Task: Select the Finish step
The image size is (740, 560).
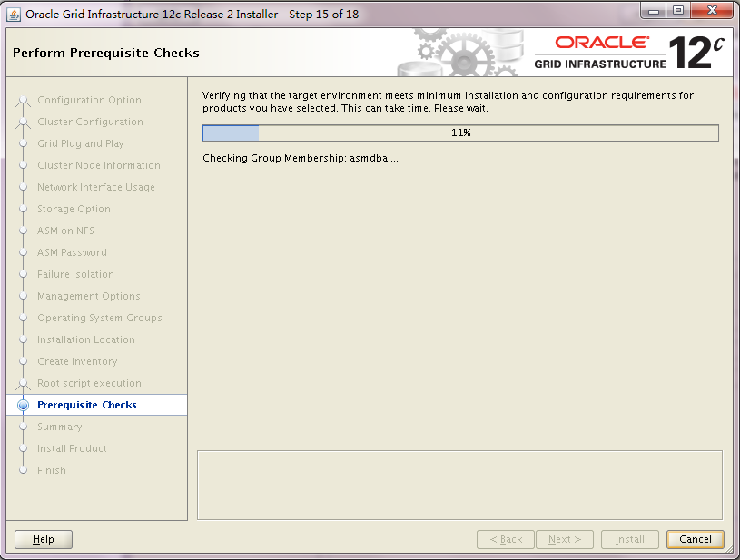Action: (52, 470)
